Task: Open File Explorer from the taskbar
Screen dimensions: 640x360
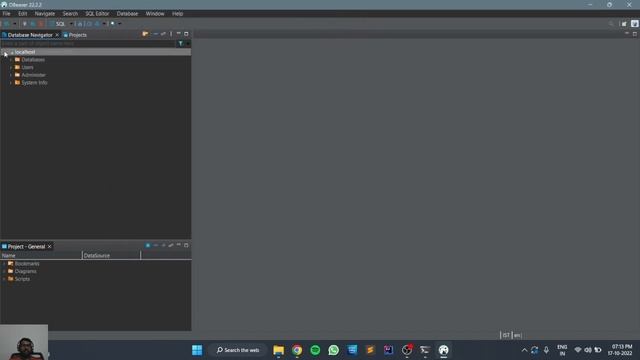Action: tap(279, 350)
